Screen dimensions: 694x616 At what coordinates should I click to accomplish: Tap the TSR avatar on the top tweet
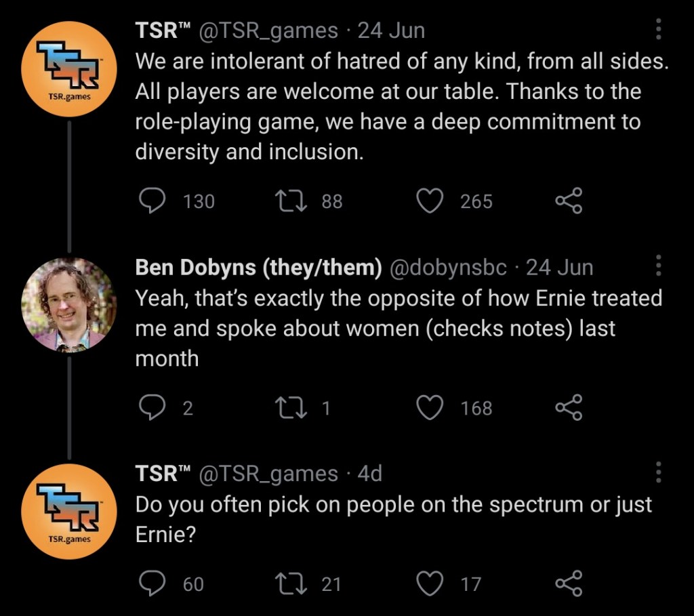pyautogui.click(x=69, y=69)
